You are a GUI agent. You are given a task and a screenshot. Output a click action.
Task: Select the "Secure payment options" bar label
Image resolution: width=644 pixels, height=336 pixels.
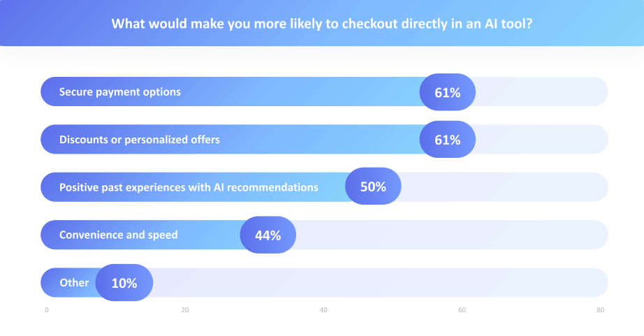(x=120, y=92)
